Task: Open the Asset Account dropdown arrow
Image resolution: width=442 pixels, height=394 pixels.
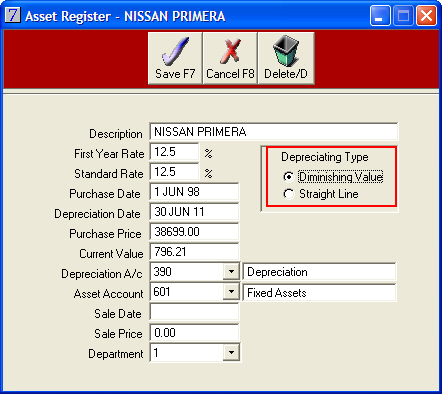Action: (x=231, y=292)
